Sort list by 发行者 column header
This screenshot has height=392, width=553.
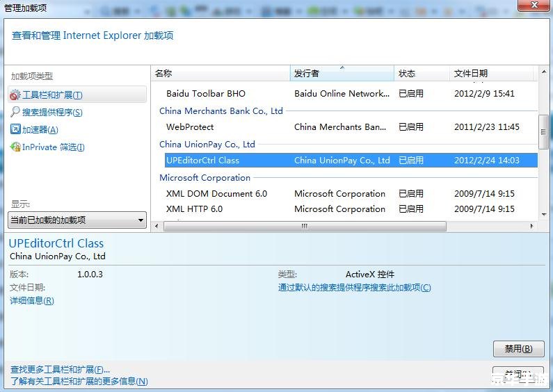(342, 73)
